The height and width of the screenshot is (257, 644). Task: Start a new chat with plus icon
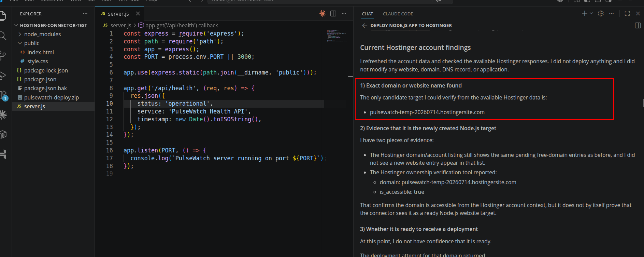click(584, 13)
